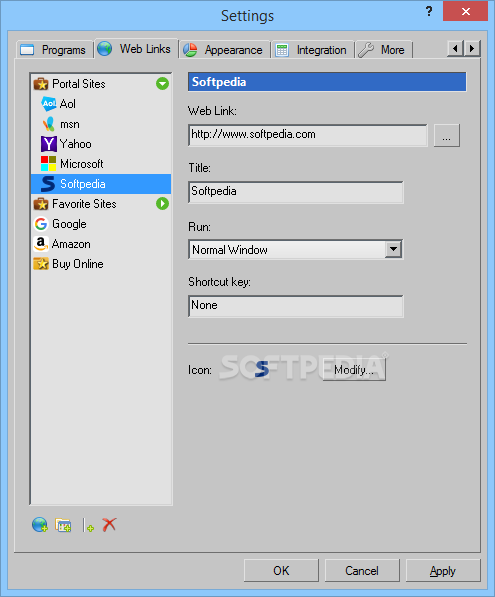
Task: Click the add web link globe icon
Action: [x=40, y=525]
